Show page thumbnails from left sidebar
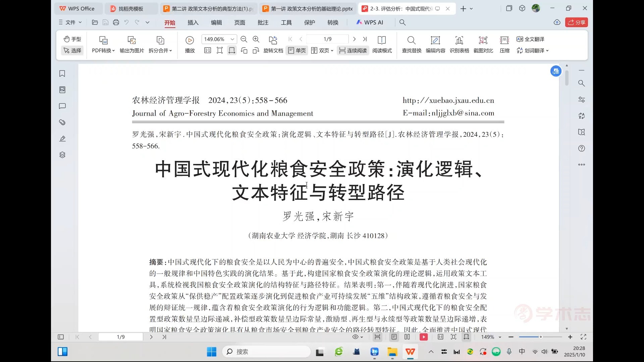Image resolution: width=644 pixels, height=362 pixels. click(x=62, y=89)
